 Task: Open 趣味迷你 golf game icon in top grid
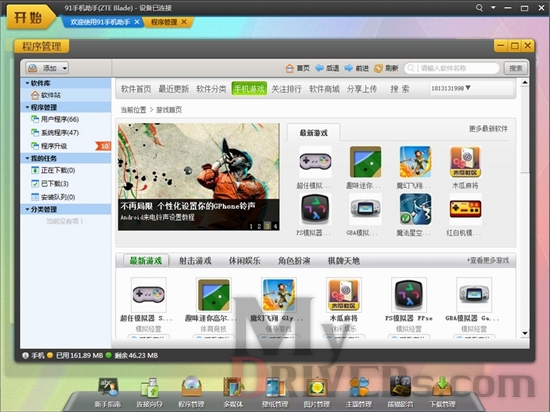click(365, 162)
